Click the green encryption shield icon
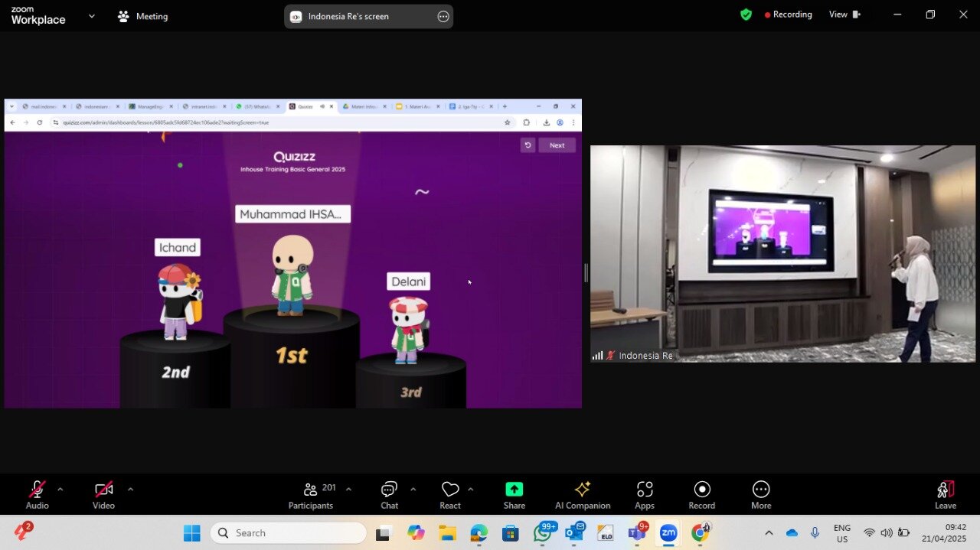This screenshot has width=980, height=550. [746, 15]
